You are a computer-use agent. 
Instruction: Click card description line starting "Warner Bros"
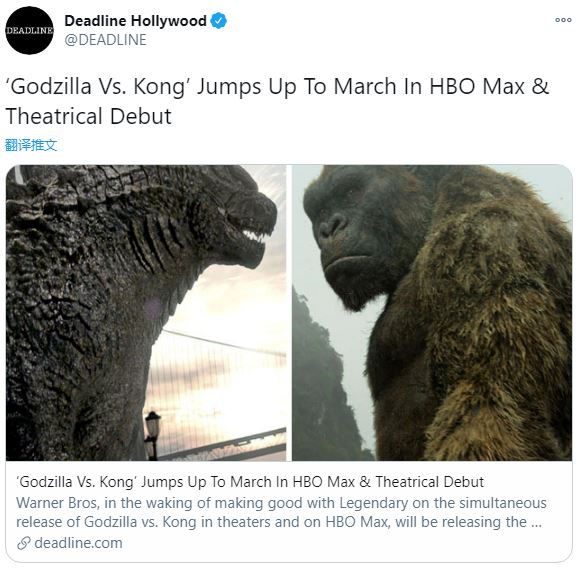(x=281, y=503)
